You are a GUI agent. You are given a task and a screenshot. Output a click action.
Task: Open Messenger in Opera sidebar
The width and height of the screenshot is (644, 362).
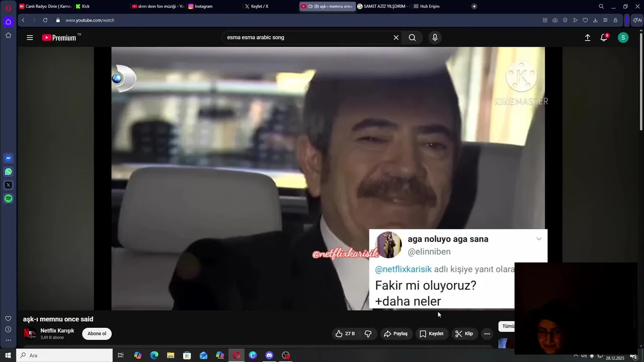click(x=8, y=158)
